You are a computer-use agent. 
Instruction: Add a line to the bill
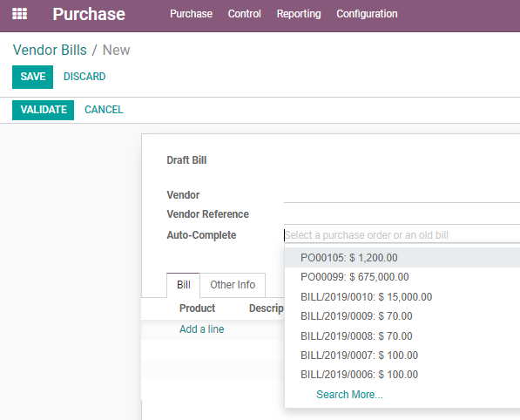pos(201,329)
